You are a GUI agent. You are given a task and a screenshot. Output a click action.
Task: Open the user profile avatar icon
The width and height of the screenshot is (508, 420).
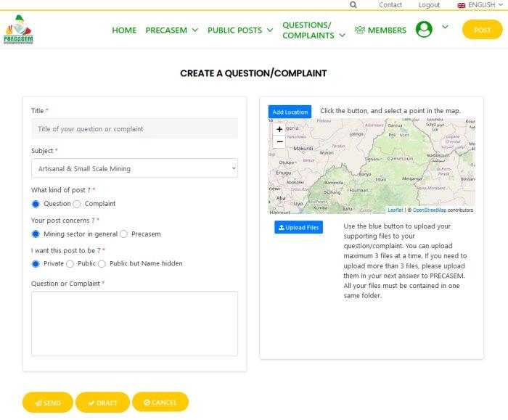[424, 30]
